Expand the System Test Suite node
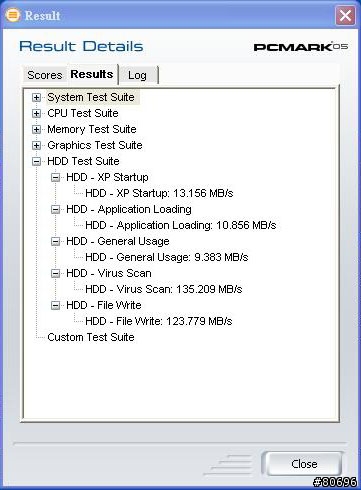361x490 pixels. pos(36,97)
